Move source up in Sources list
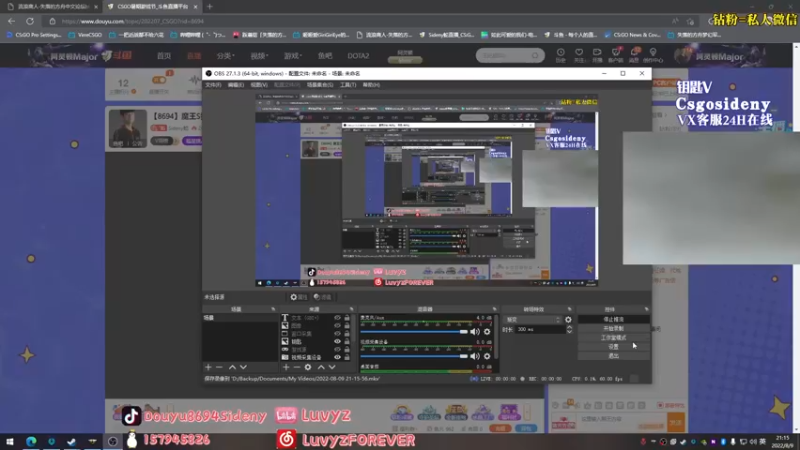Screen dimensions: 800x450 321,367
